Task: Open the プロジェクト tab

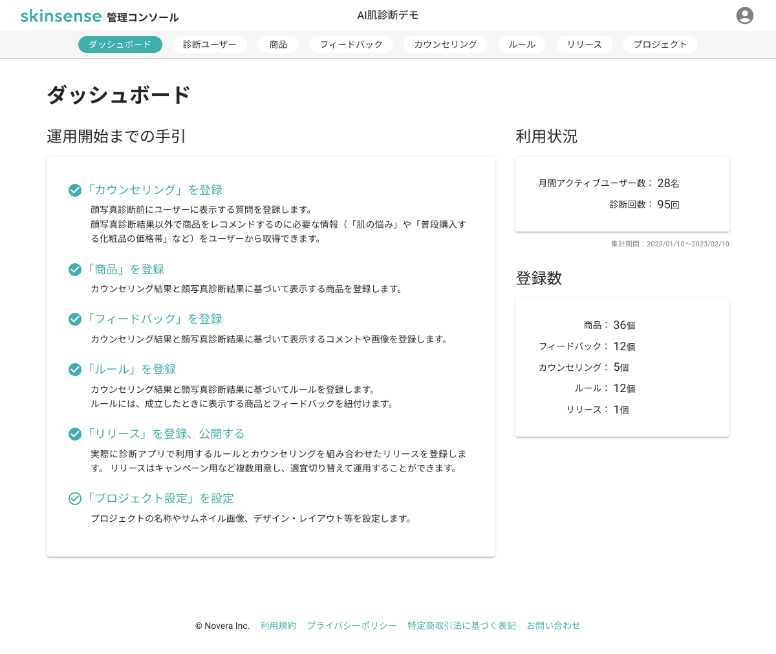Action: (x=660, y=45)
